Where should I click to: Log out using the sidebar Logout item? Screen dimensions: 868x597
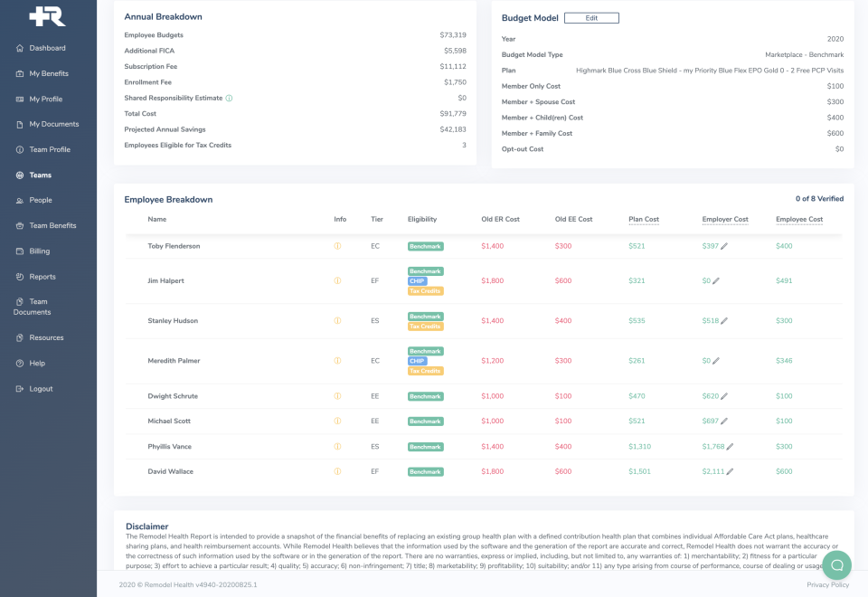point(41,389)
